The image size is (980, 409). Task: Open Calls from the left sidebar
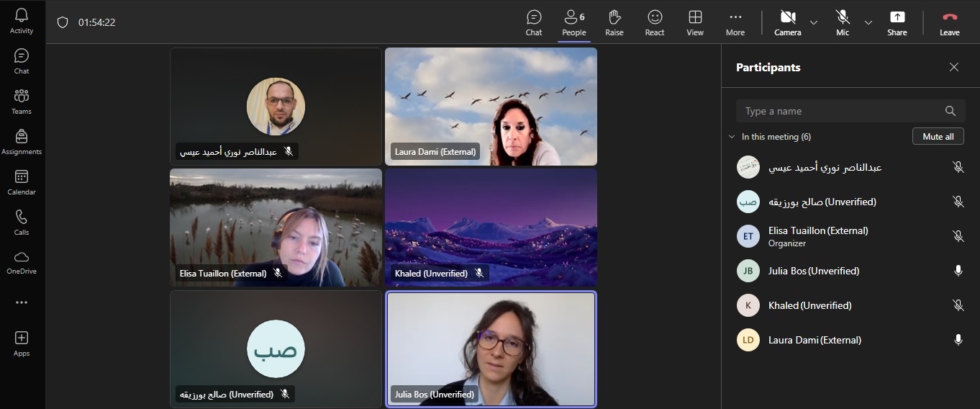[22, 223]
